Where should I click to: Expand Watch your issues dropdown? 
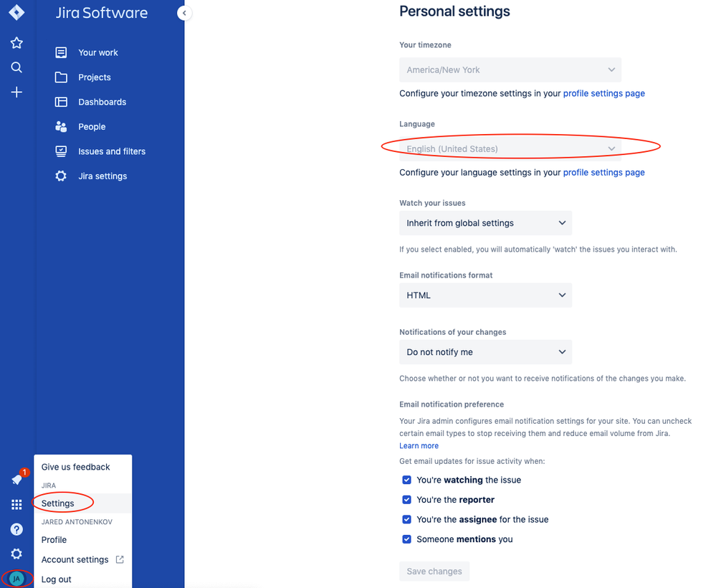[485, 223]
